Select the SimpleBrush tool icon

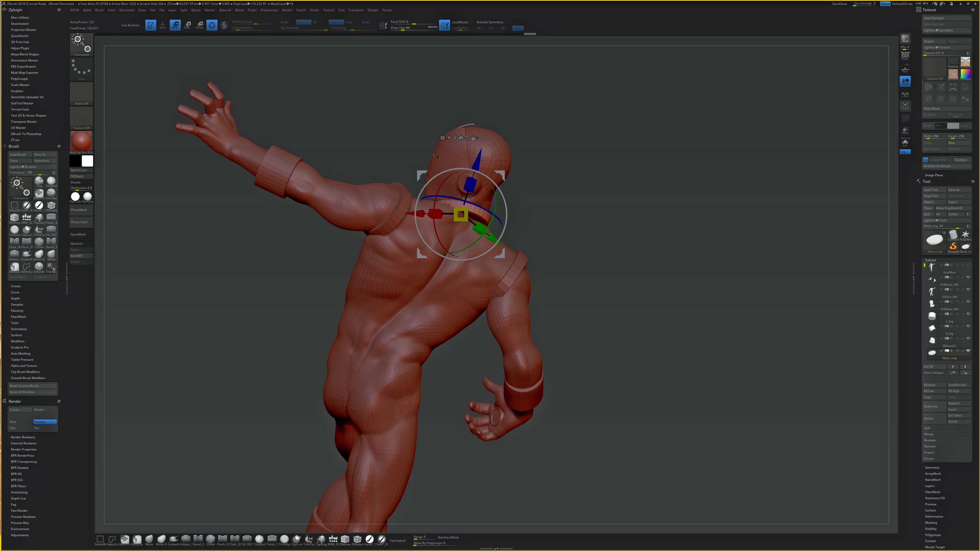[x=953, y=247]
